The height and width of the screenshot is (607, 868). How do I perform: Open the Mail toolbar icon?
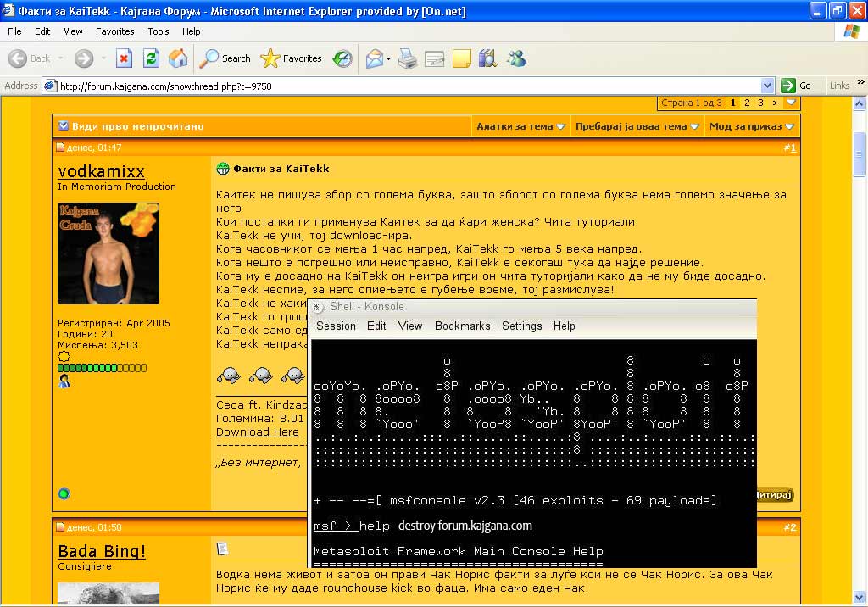[x=374, y=58]
